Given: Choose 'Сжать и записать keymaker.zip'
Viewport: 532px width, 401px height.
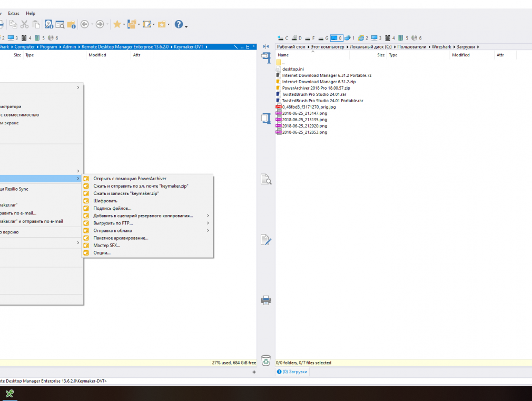Looking at the screenshot, I should [x=147, y=193].
